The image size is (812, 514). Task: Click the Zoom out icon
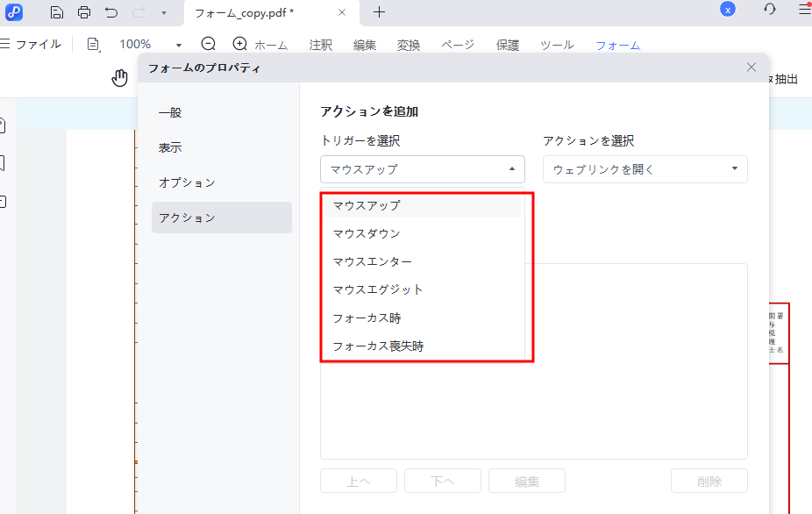tap(208, 42)
